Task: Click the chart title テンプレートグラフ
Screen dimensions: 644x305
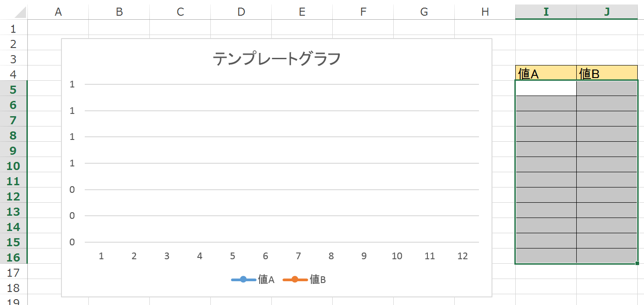Action: point(277,59)
